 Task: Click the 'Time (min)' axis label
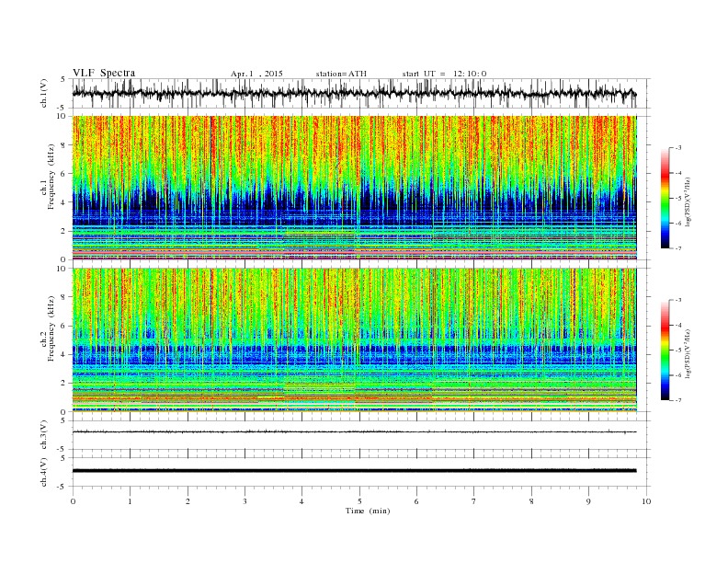[368, 511]
